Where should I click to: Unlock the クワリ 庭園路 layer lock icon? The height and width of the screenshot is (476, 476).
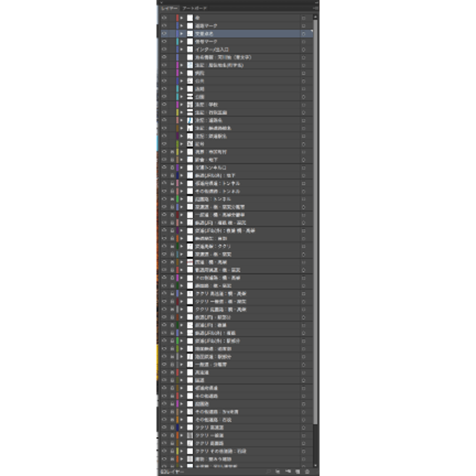click(x=172, y=443)
